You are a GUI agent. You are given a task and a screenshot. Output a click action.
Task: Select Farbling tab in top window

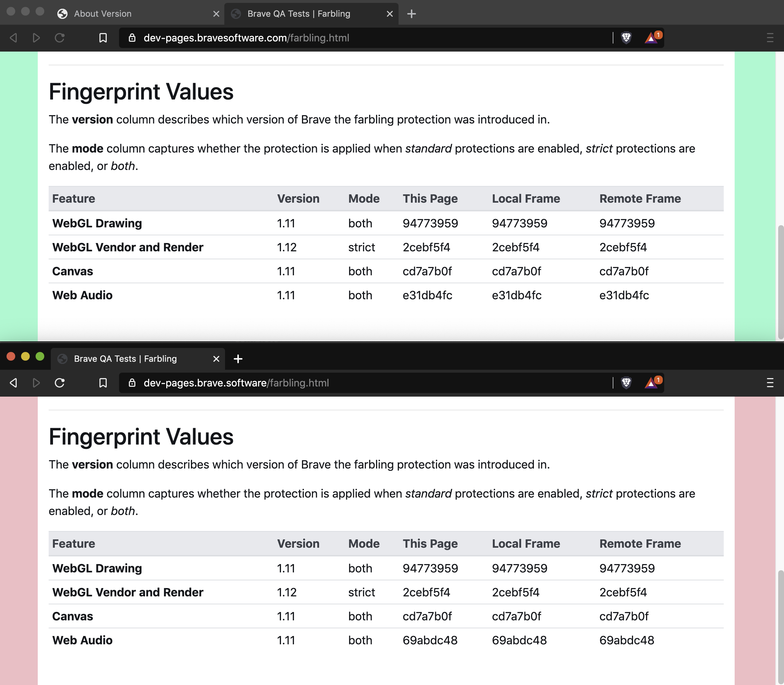311,14
